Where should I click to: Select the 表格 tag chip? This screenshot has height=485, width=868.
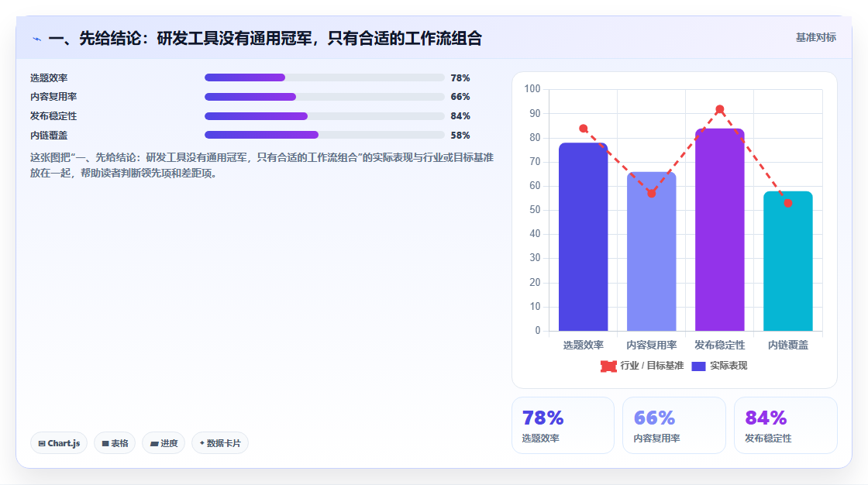(x=115, y=443)
